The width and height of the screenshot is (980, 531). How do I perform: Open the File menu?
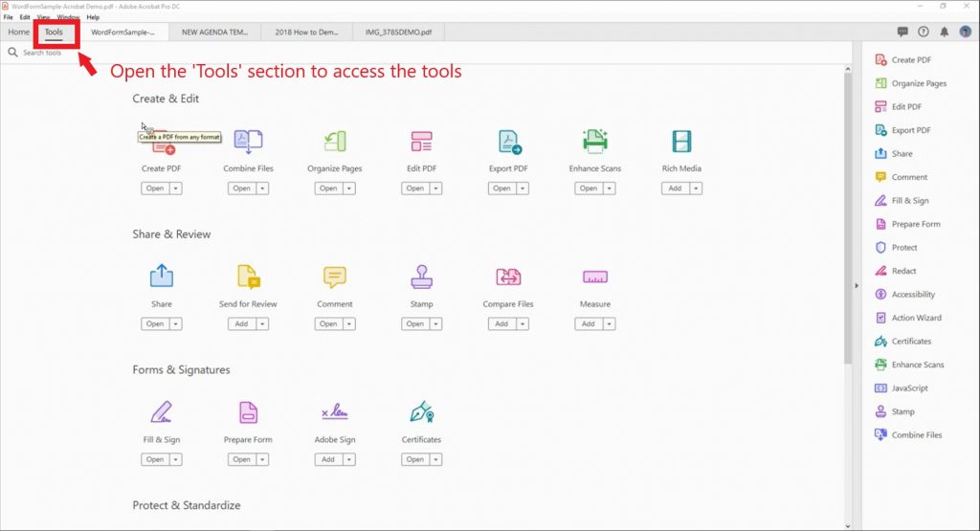pyautogui.click(x=8, y=17)
